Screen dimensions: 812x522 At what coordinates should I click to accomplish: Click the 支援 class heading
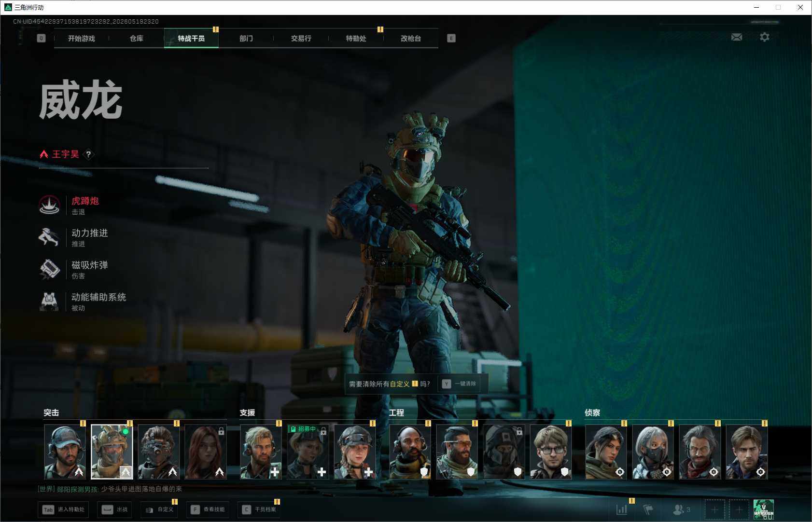[x=247, y=413]
